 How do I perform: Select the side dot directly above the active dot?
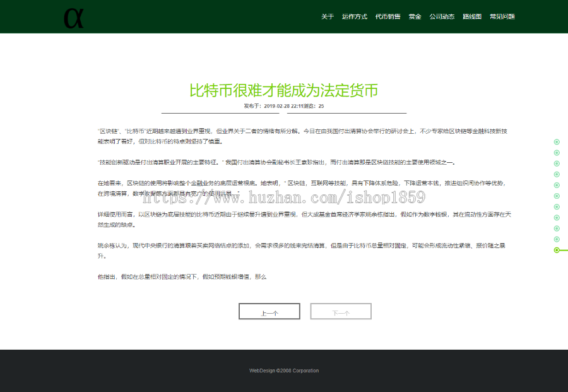(557, 239)
